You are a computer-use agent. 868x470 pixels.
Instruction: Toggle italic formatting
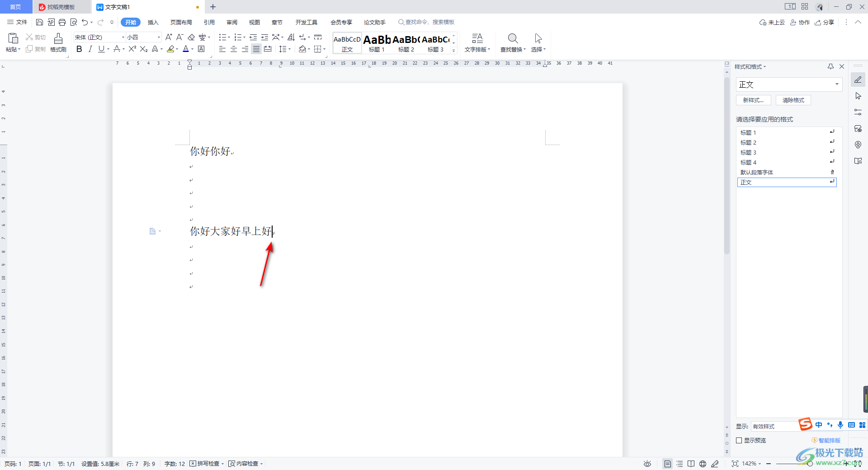90,49
